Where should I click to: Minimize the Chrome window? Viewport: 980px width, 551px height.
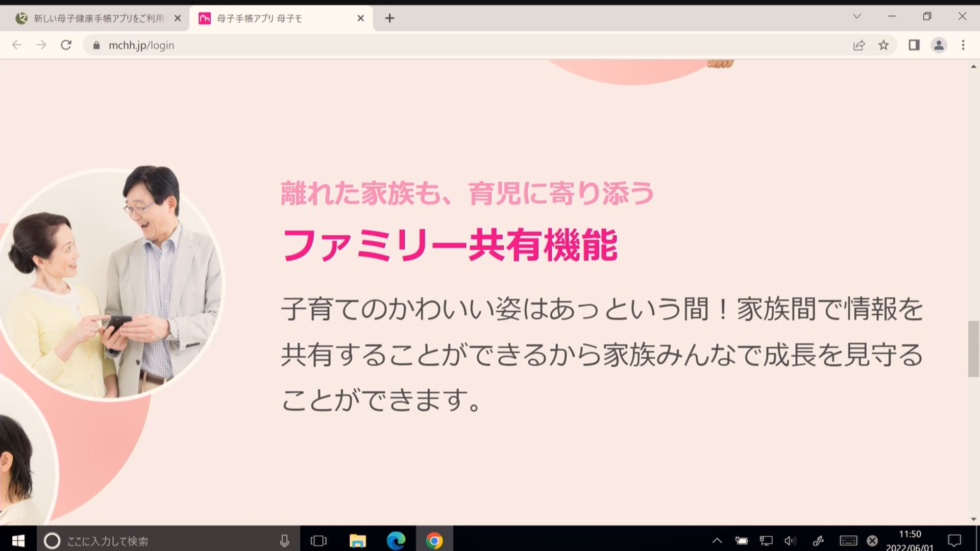coord(892,16)
